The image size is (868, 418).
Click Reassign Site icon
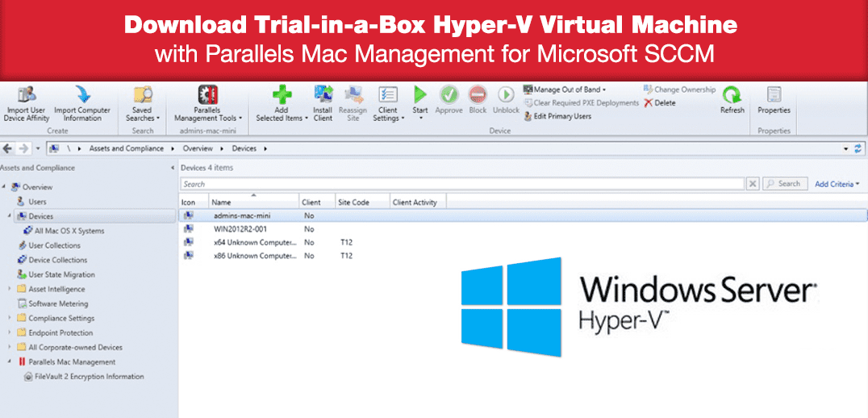(353, 94)
